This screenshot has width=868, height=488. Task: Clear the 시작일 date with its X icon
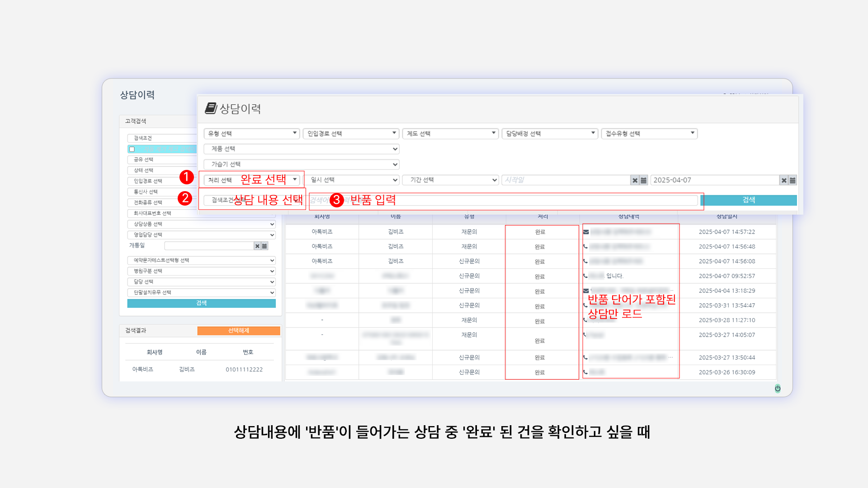(x=635, y=180)
